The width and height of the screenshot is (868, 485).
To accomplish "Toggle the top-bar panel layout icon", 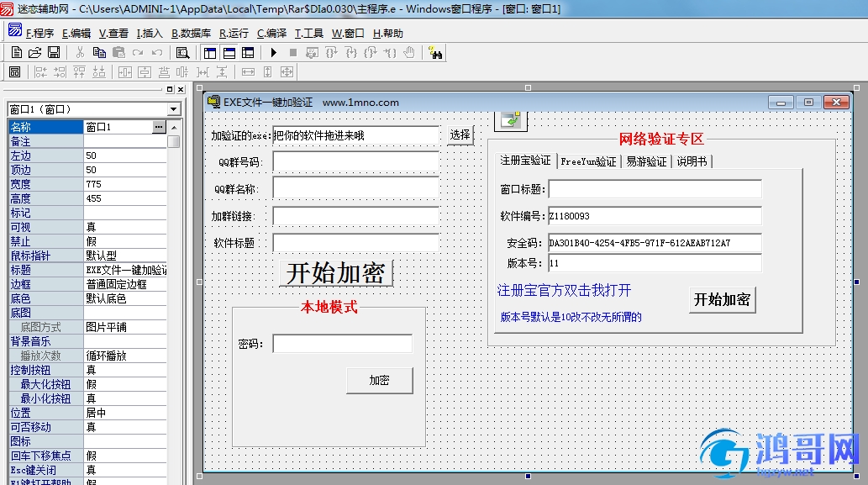I will pos(229,53).
